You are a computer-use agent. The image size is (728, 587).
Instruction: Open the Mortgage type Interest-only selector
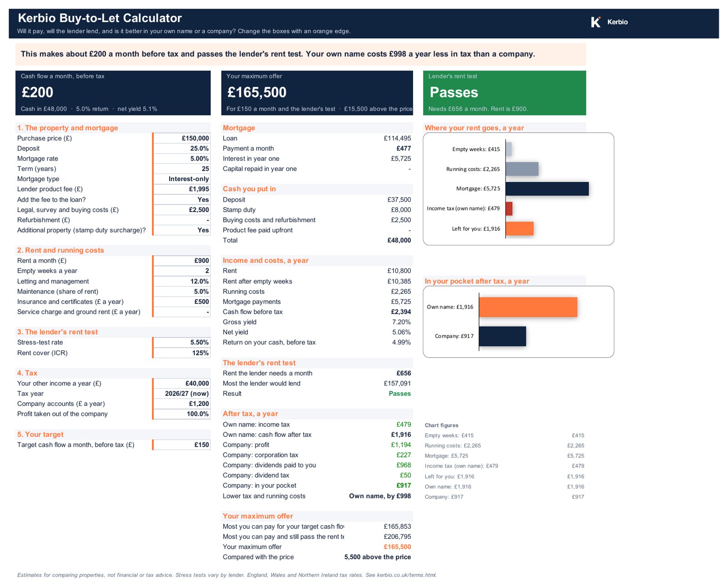tap(182, 179)
